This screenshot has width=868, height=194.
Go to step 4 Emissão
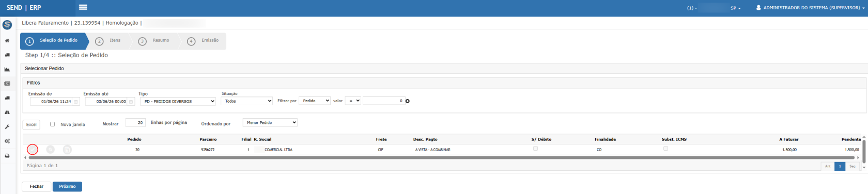203,41
